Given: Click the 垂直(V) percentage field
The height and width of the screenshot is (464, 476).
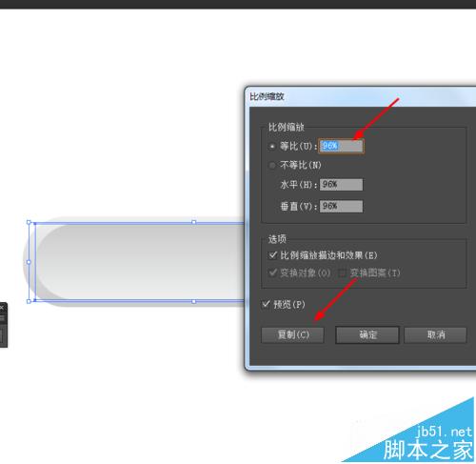Looking at the screenshot, I should click(x=341, y=207).
